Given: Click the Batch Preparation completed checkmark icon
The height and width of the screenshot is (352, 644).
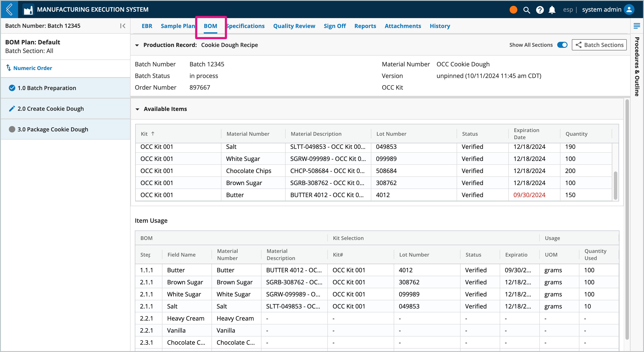Looking at the screenshot, I should [x=12, y=88].
